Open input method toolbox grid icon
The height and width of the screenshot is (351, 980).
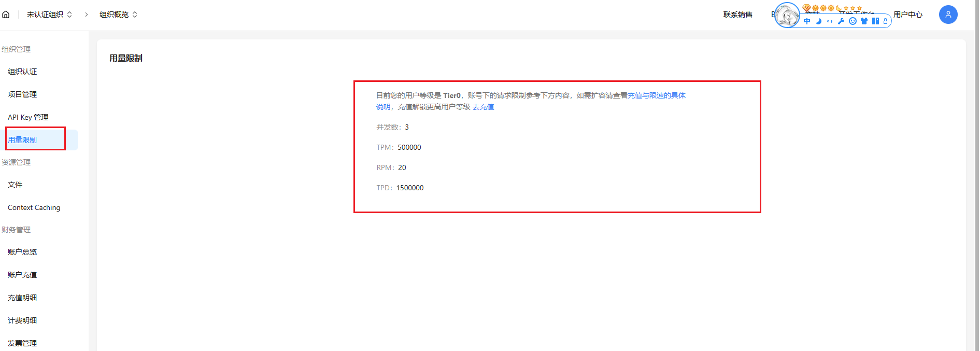875,21
